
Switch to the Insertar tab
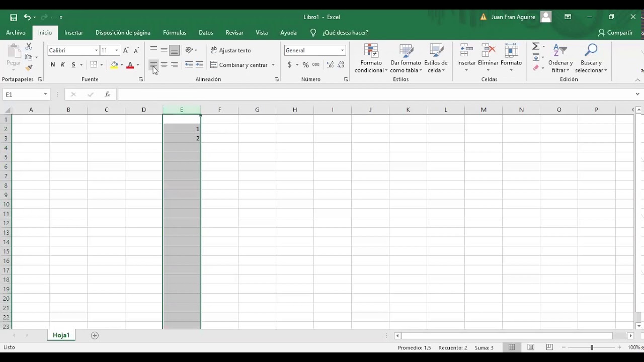tap(73, 33)
